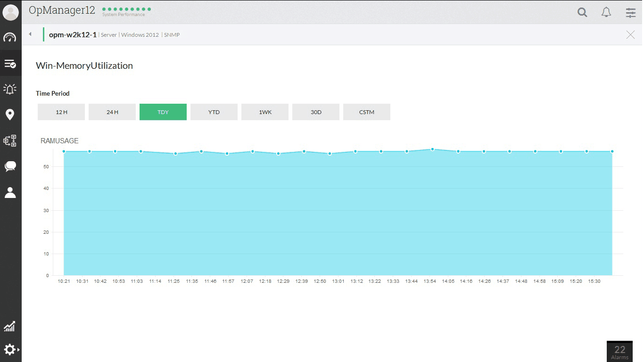The width and height of the screenshot is (644, 362).
Task: Open the maps location pin icon
Action: (x=10, y=115)
